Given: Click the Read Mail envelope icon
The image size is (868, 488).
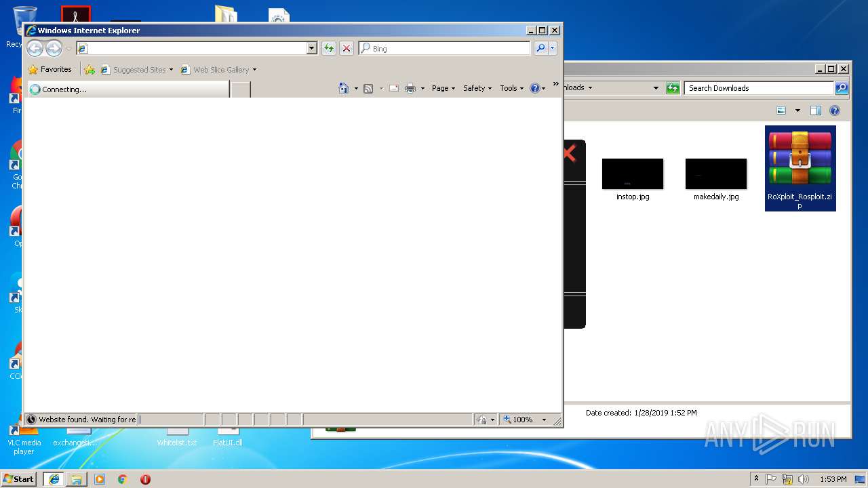Looking at the screenshot, I should point(394,88).
